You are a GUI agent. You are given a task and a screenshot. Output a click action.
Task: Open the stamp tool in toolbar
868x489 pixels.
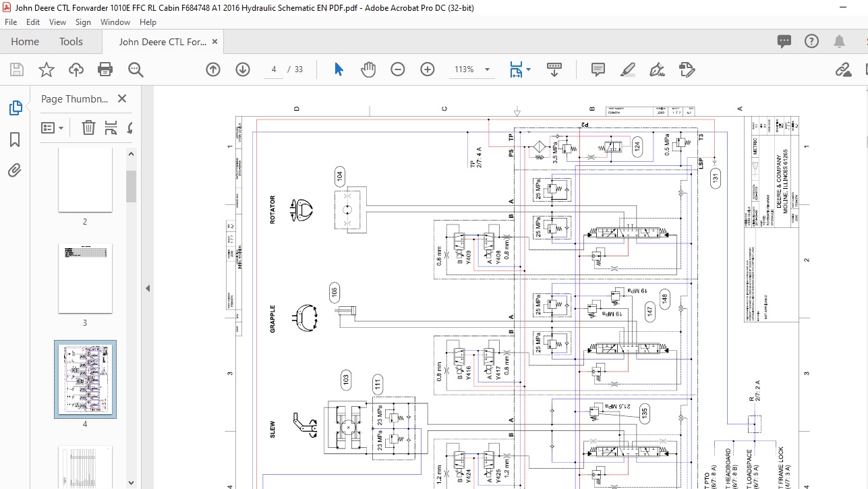pos(687,69)
